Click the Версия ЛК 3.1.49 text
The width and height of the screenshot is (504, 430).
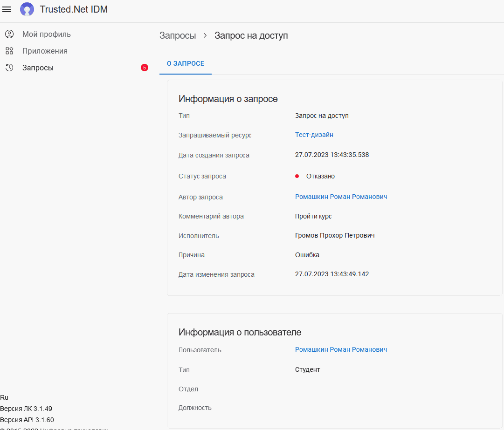coord(26,409)
